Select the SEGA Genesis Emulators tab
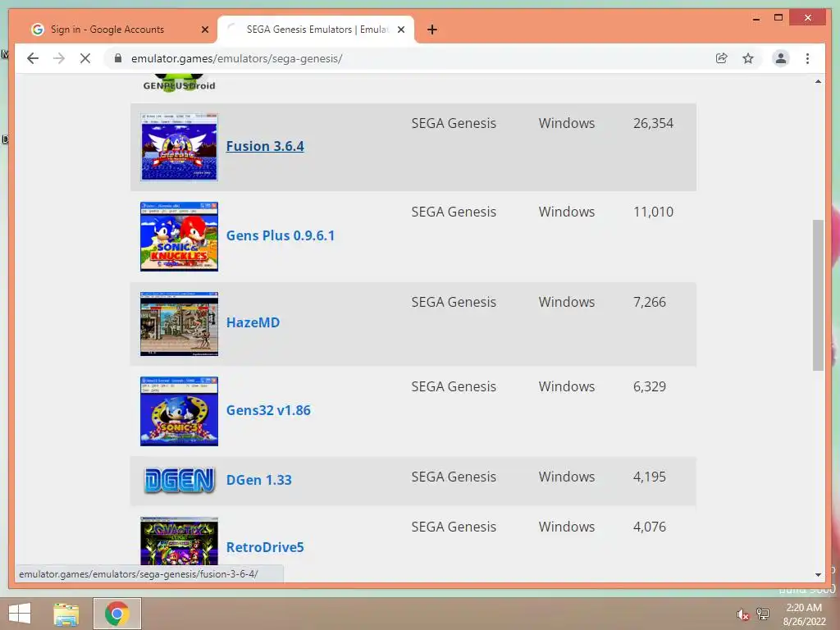The width and height of the screenshot is (840, 630). [316, 30]
